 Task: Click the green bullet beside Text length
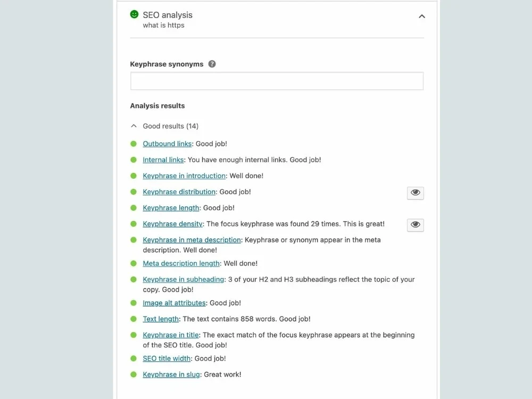click(x=134, y=319)
